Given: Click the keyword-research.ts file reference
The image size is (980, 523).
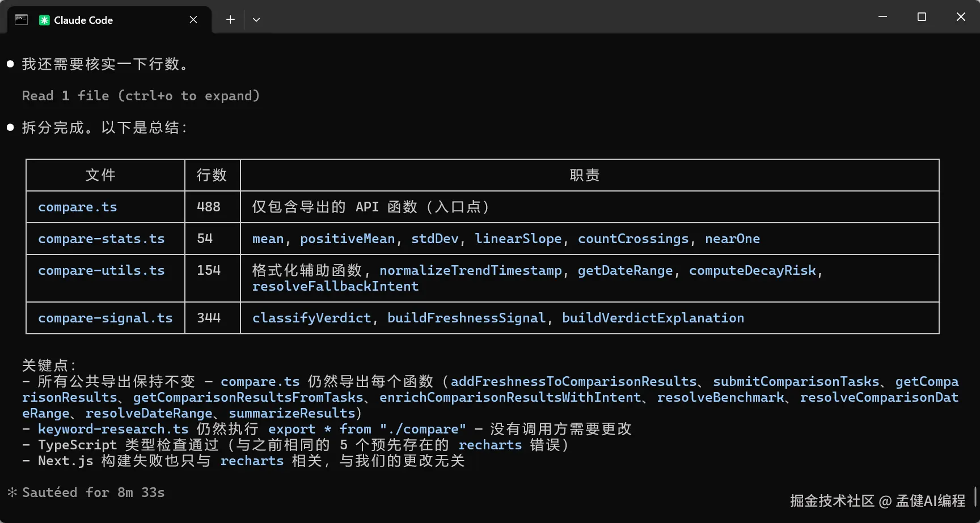Looking at the screenshot, I should pos(113,429).
